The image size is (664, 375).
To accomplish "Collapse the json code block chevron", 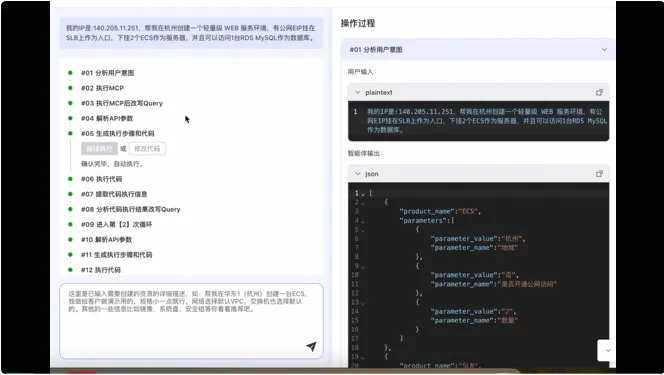I will pos(358,174).
